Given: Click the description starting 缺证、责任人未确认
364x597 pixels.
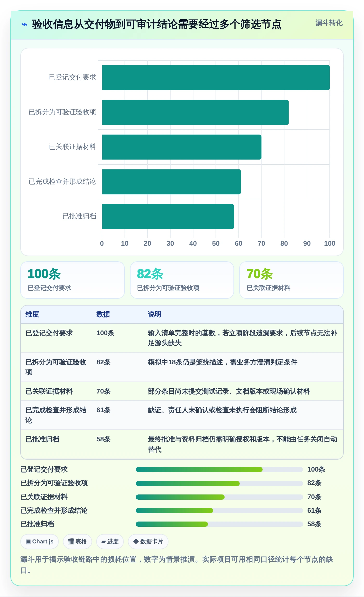Looking at the screenshot, I should pyautogui.click(x=222, y=410).
